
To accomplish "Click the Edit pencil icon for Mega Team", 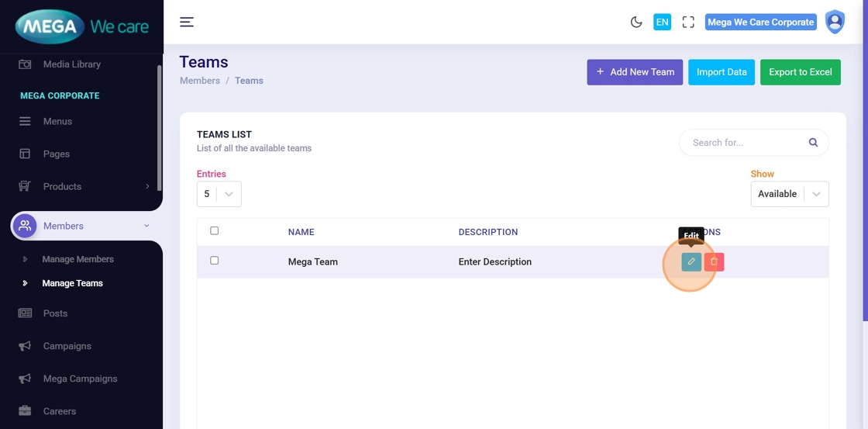I will pos(691,262).
